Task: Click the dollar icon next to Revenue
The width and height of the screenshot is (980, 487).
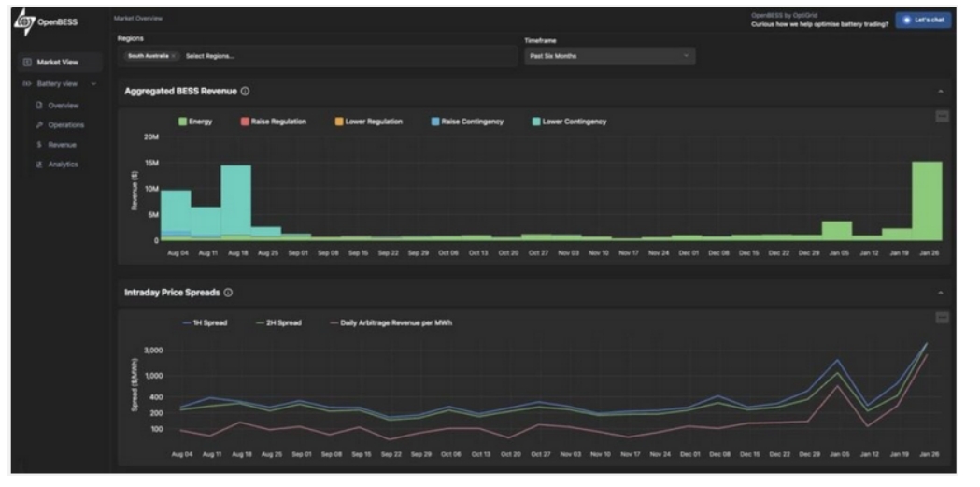Action: coord(39,145)
